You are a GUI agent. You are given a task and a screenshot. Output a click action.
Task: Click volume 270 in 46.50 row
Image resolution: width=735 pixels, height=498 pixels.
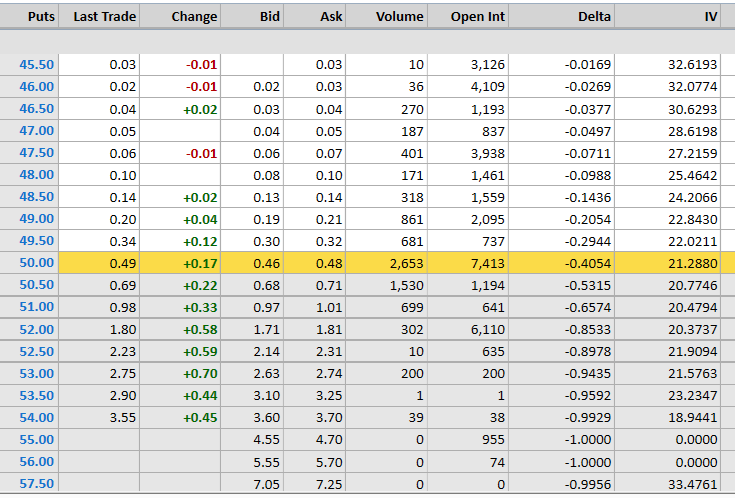(412, 109)
